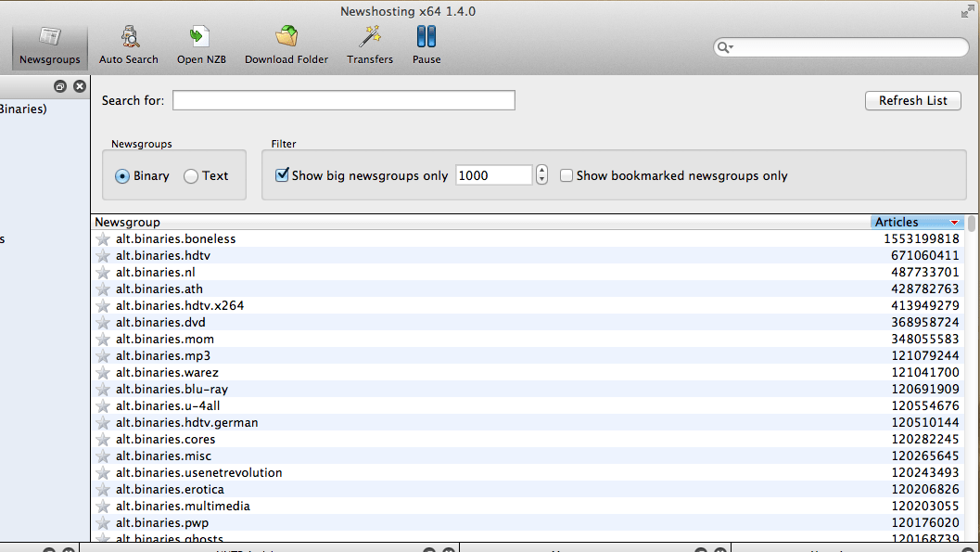Star the alt.binaries.usenetrevolution newsgroup
This screenshot has width=980, height=552.
tap(103, 473)
